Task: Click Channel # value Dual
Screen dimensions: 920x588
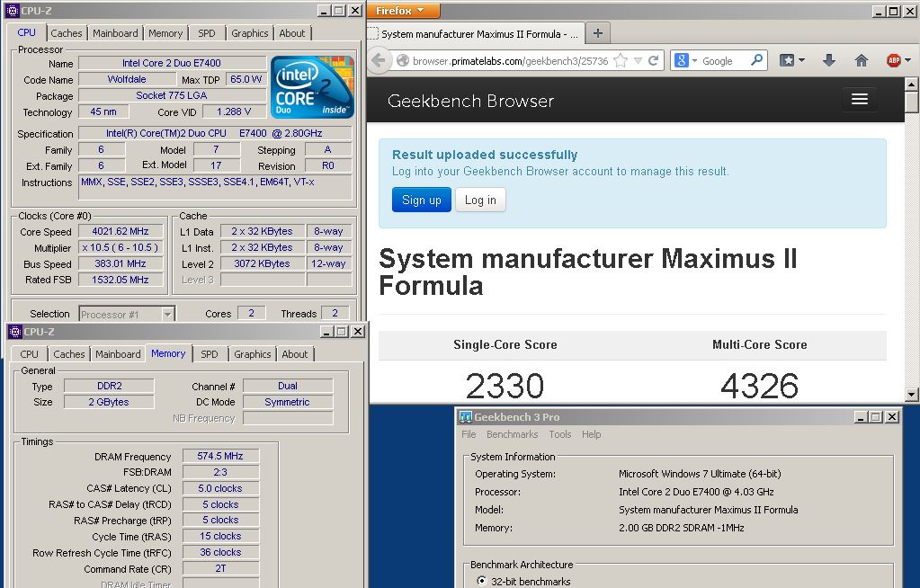Action: [x=288, y=386]
